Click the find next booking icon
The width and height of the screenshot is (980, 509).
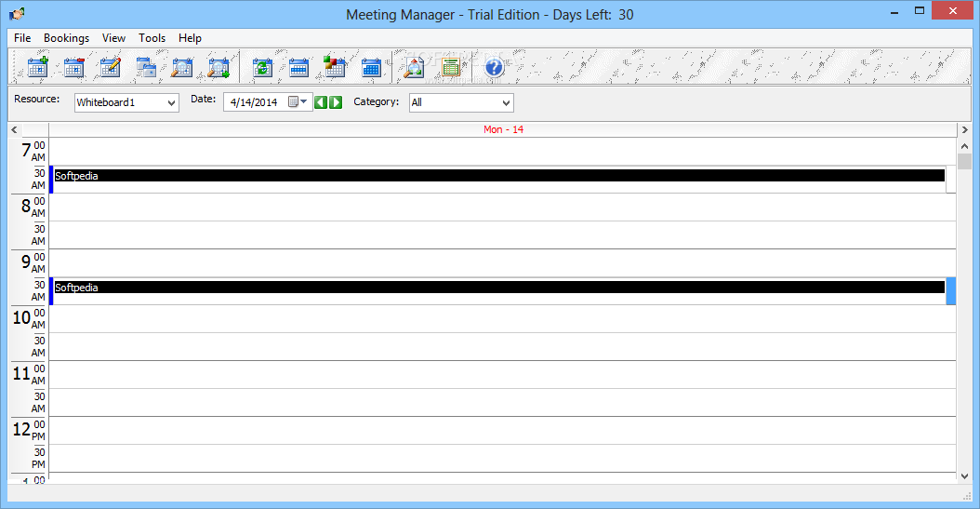[219, 66]
